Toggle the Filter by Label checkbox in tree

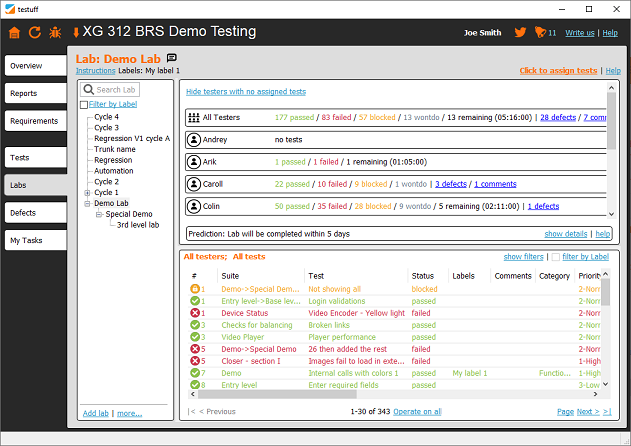click(84, 105)
